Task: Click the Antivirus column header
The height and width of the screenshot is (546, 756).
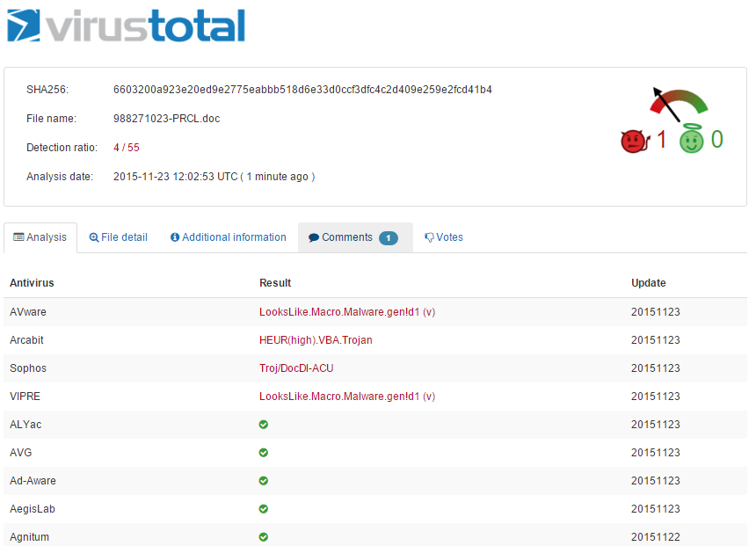Action: point(32,283)
